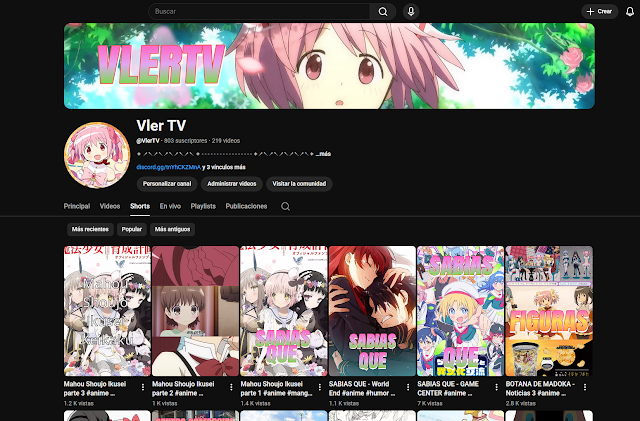Click title 'SABIAS QUE - World End #anime #humor'
Image resolution: width=640 pixels, height=421 pixels.
click(x=362, y=388)
